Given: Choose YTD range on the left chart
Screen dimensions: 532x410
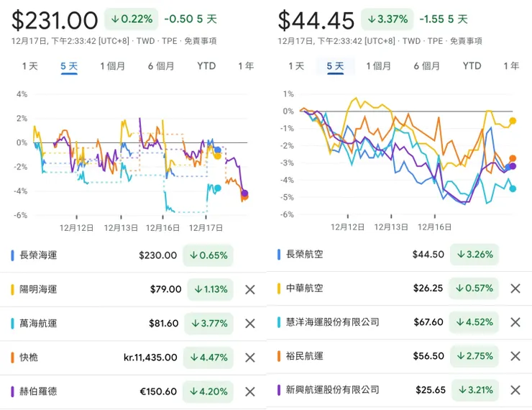Looking at the screenshot, I should pos(206,66).
